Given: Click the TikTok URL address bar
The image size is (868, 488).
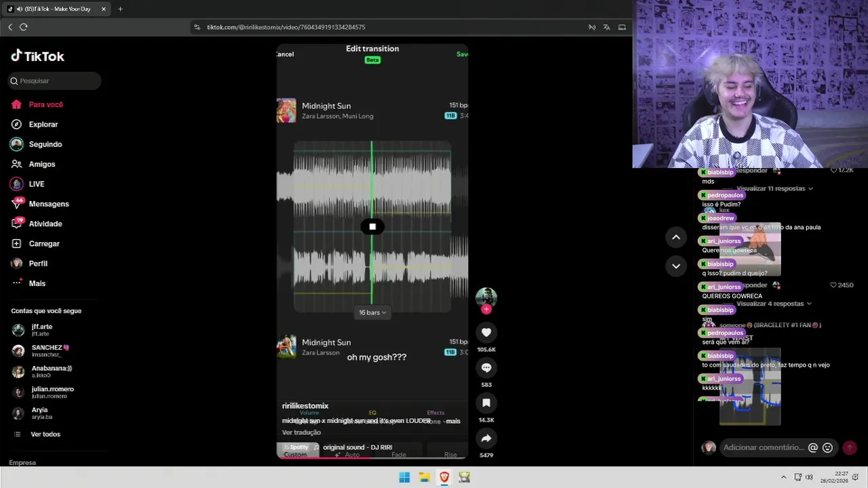Looking at the screenshot, I should coord(286,27).
